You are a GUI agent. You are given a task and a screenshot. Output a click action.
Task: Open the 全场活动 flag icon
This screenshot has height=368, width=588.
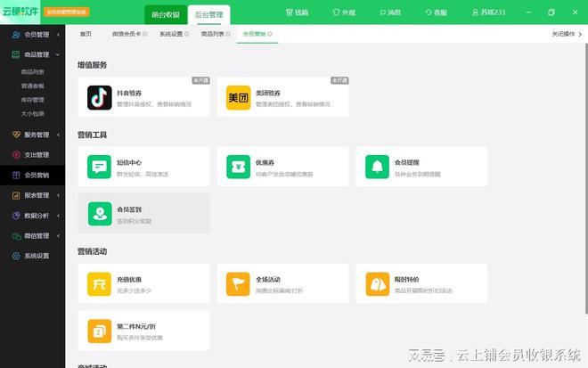(x=237, y=283)
